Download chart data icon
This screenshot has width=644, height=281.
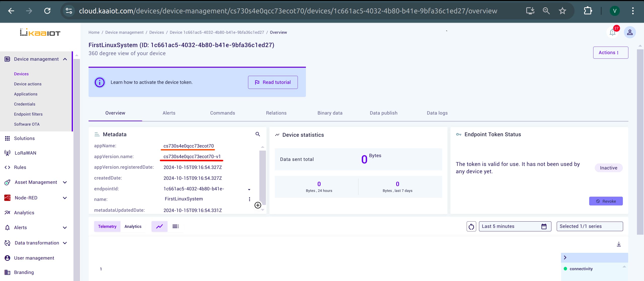619,244
